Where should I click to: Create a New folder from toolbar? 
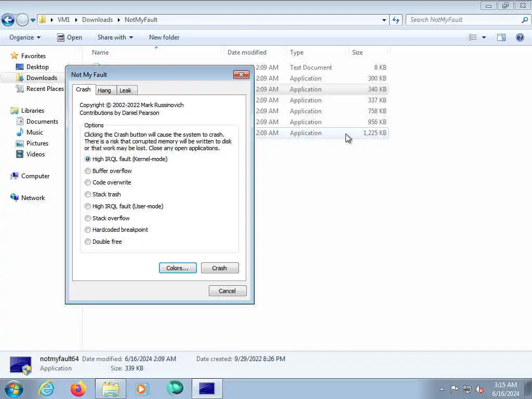click(164, 37)
